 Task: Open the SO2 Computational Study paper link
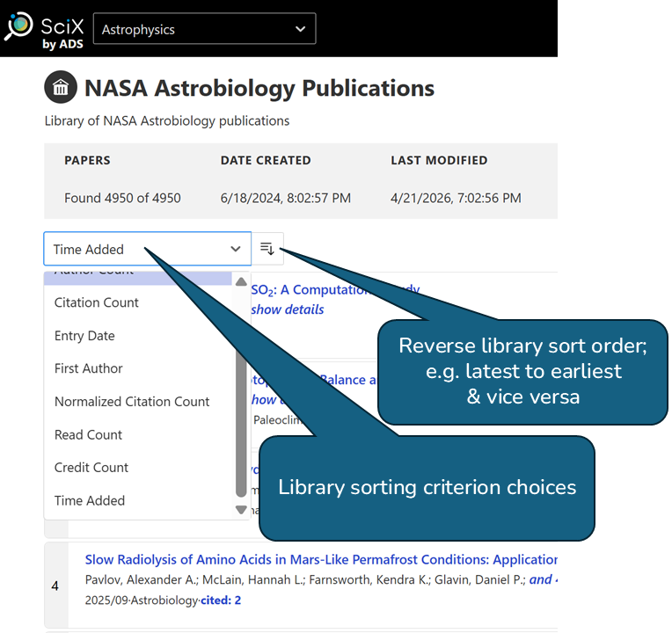pos(335,290)
